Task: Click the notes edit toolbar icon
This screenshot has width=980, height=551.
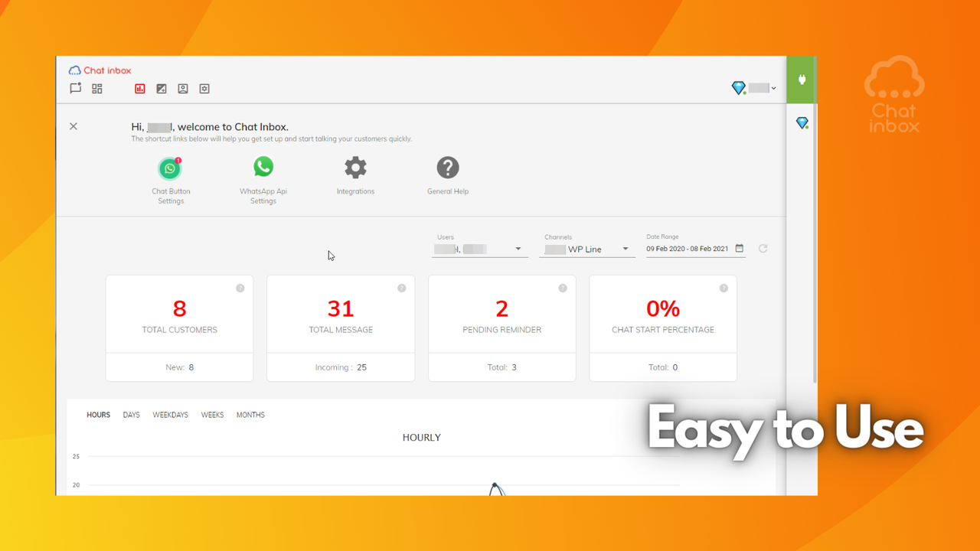Action: pyautogui.click(x=162, y=89)
